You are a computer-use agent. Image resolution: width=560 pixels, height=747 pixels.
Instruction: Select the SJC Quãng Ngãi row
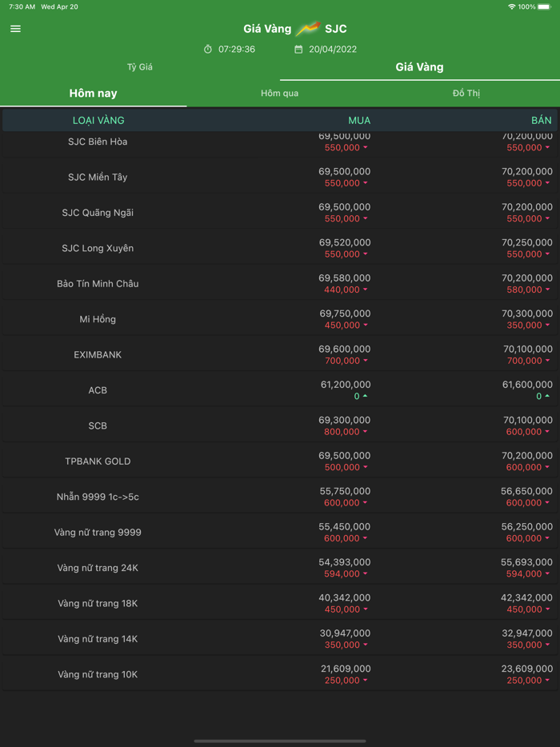click(x=280, y=213)
